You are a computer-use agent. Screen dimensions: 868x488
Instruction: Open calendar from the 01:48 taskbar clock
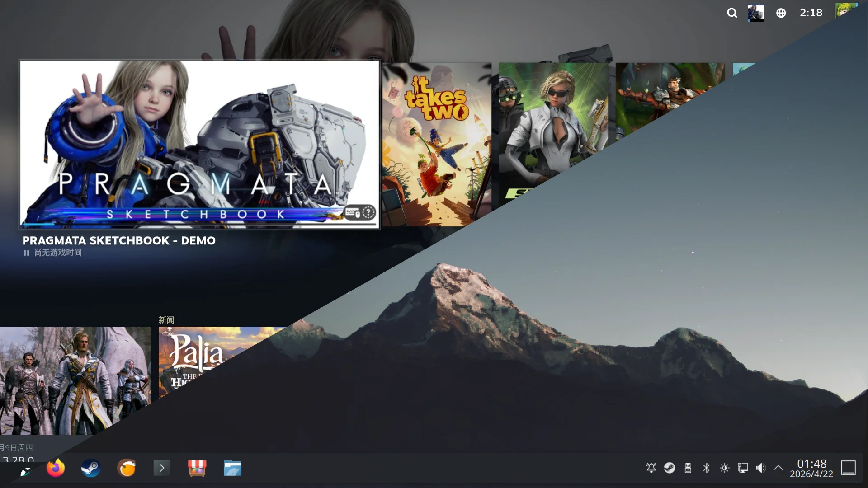(x=811, y=469)
